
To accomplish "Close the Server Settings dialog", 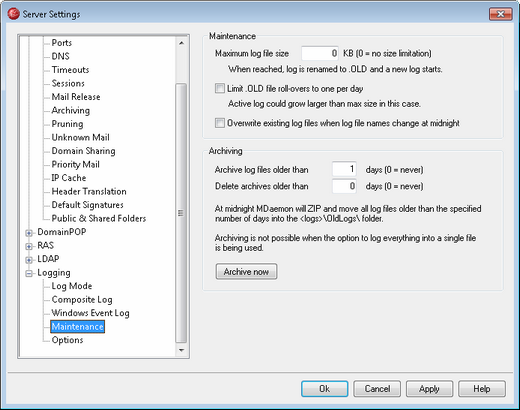I will pos(500,14).
